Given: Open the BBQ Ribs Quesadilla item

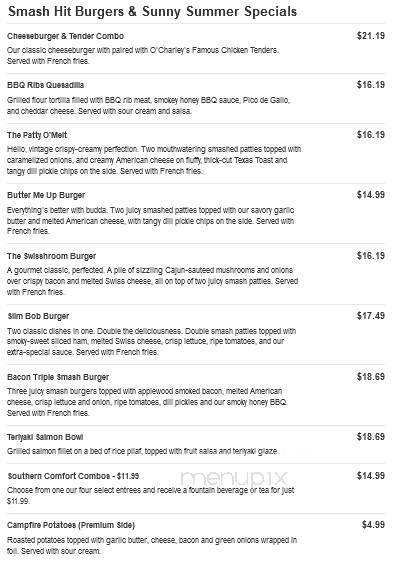Looking at the screenshot, I should click(x=45, y=85).
